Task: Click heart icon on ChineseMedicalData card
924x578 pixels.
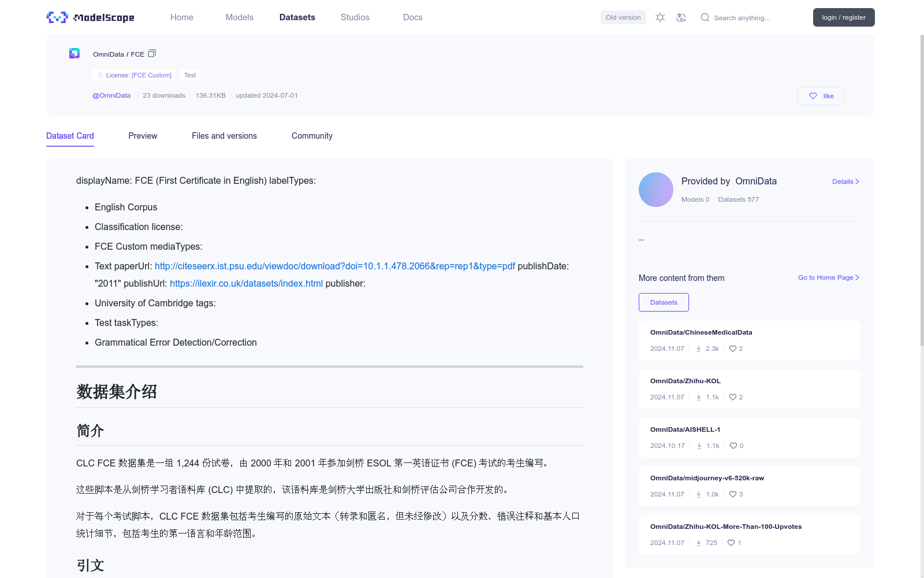Action: click(733, 349)
